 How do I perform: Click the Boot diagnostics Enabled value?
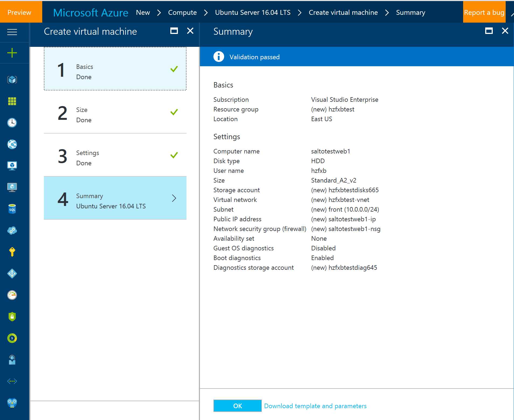322,258
